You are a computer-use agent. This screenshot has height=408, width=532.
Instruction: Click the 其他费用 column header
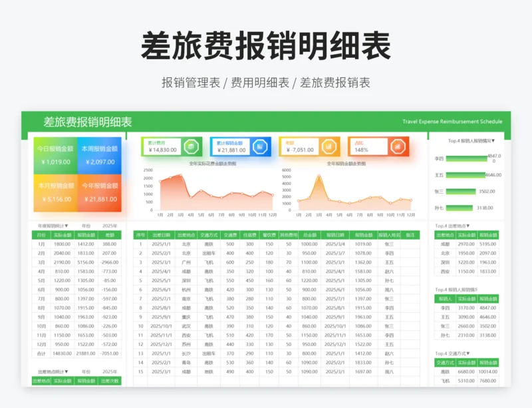click(x=289, y=235)
